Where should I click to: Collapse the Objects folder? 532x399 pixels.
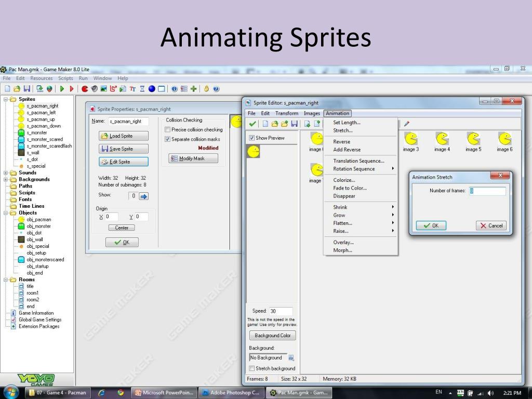click(x=6, y=213)
